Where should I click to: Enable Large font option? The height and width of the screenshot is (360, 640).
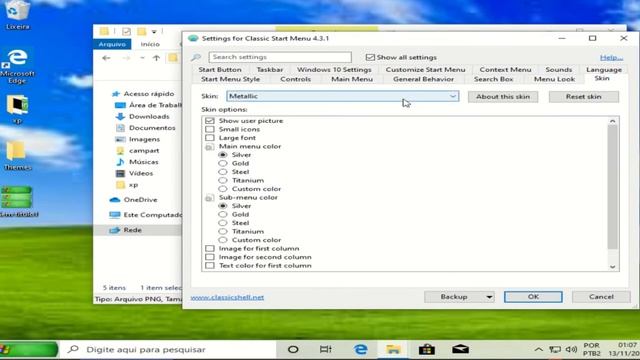(210, 138)
